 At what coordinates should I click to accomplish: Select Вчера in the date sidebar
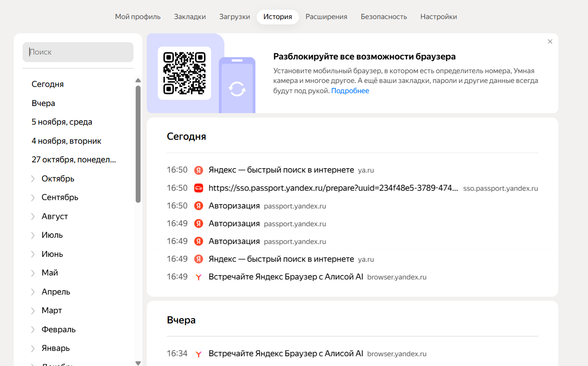coord(43,103)
